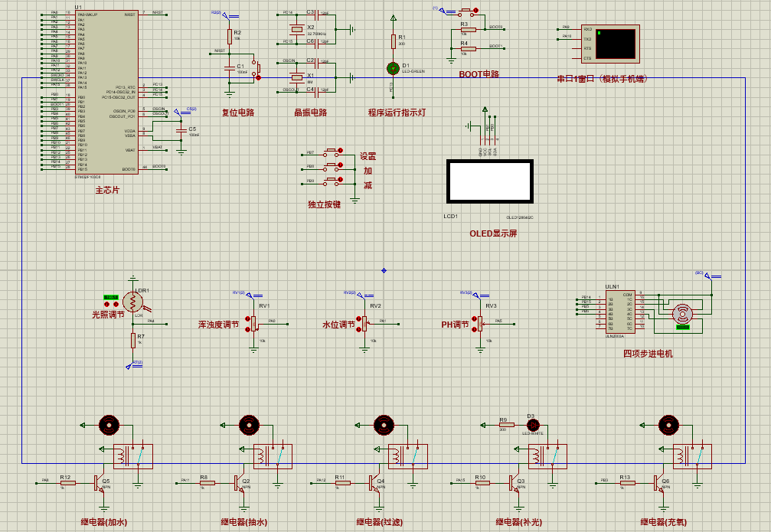The image size is (771, 532).
Task: Toggle the BOOT电路 switch actuator
Action: [x=475, y=10]
